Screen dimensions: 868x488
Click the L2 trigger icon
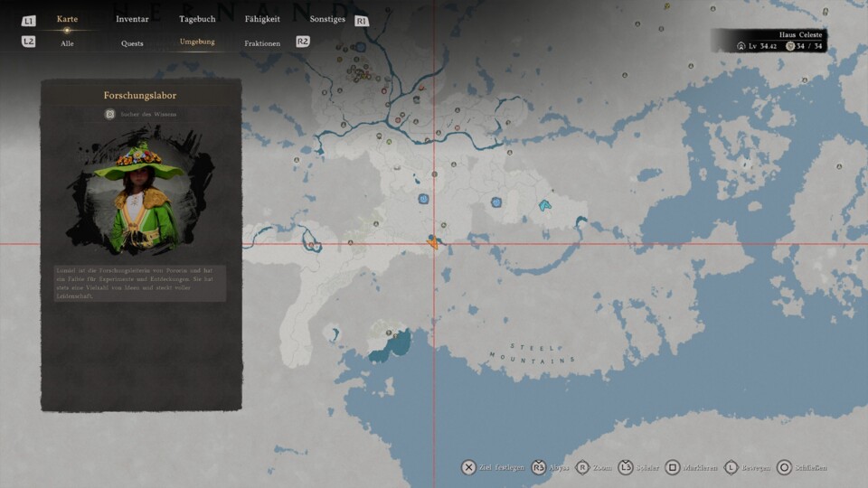pos(28,42)
